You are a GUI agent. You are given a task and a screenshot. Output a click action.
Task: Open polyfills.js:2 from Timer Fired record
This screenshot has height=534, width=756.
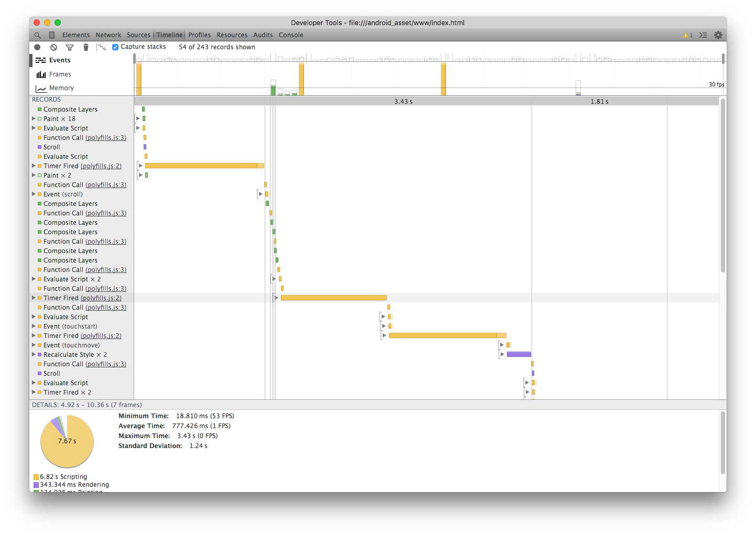tap(102, 166)
